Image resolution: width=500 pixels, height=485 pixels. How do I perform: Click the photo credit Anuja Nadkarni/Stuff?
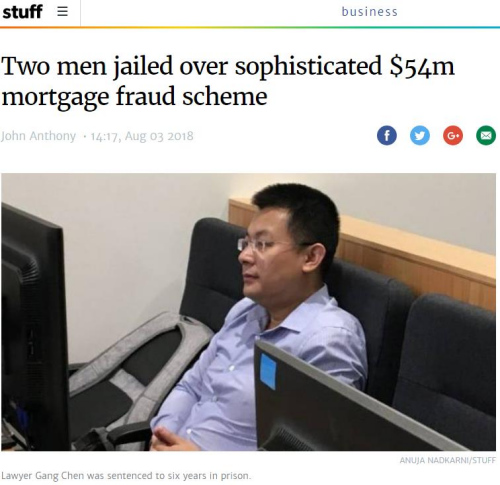(x=448, y=460)
